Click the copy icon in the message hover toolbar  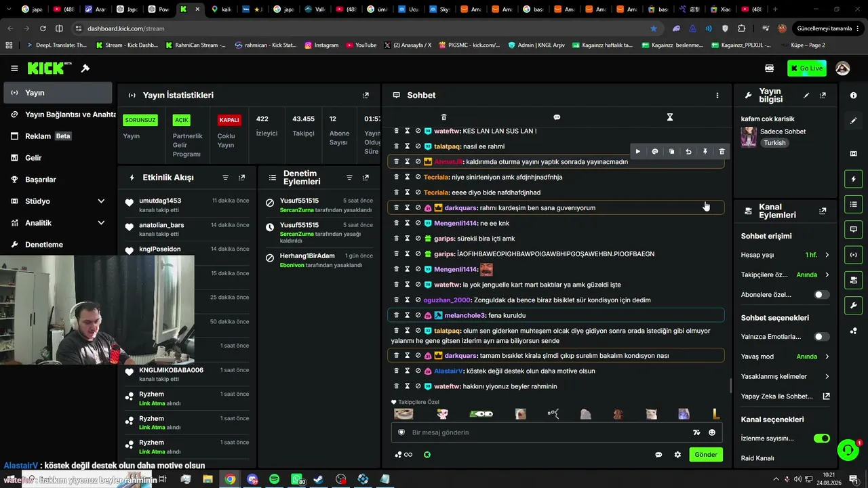click(x=671, y=152)
